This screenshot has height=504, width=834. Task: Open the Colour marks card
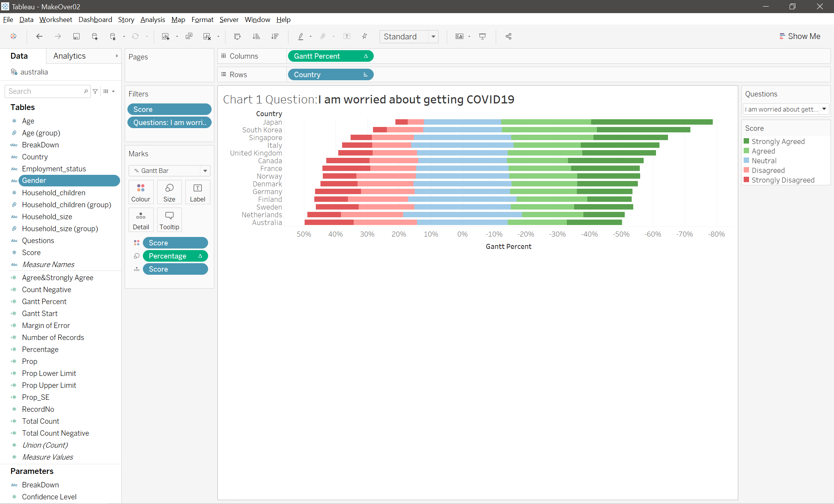pos(141,192)
